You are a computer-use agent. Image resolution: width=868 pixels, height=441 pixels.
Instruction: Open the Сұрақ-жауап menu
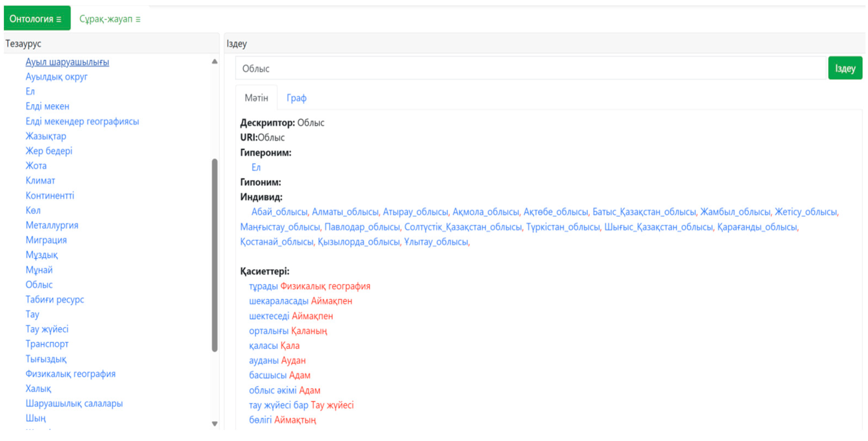pos(110,19)
